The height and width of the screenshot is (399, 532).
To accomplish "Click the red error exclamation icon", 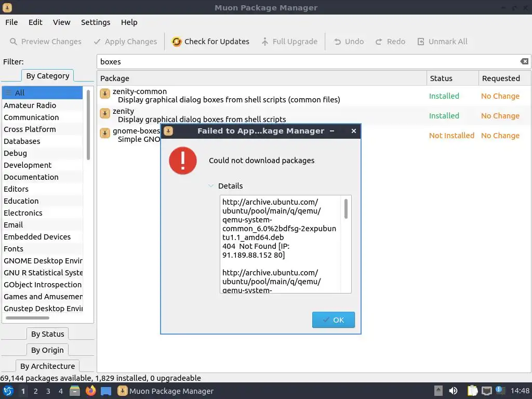I will (x=183, y=161).
